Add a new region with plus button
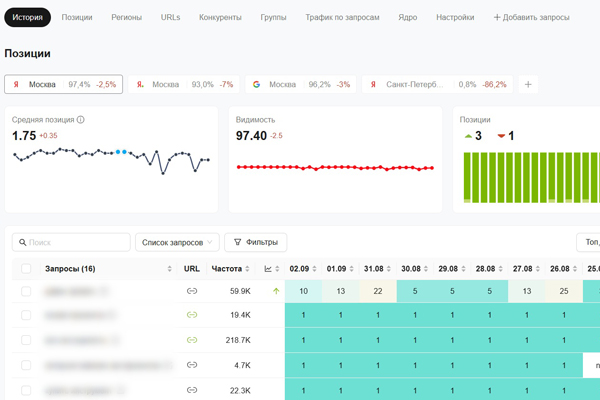 point(528,84)
